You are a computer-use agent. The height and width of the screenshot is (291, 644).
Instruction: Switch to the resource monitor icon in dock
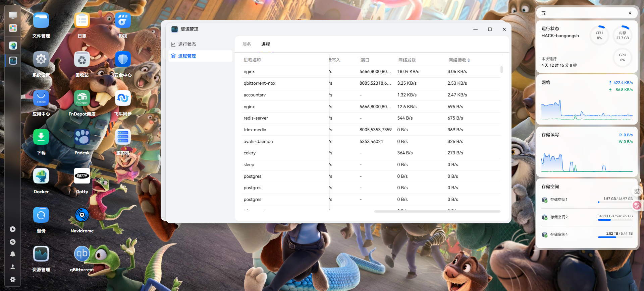click(x=13, y=61)
